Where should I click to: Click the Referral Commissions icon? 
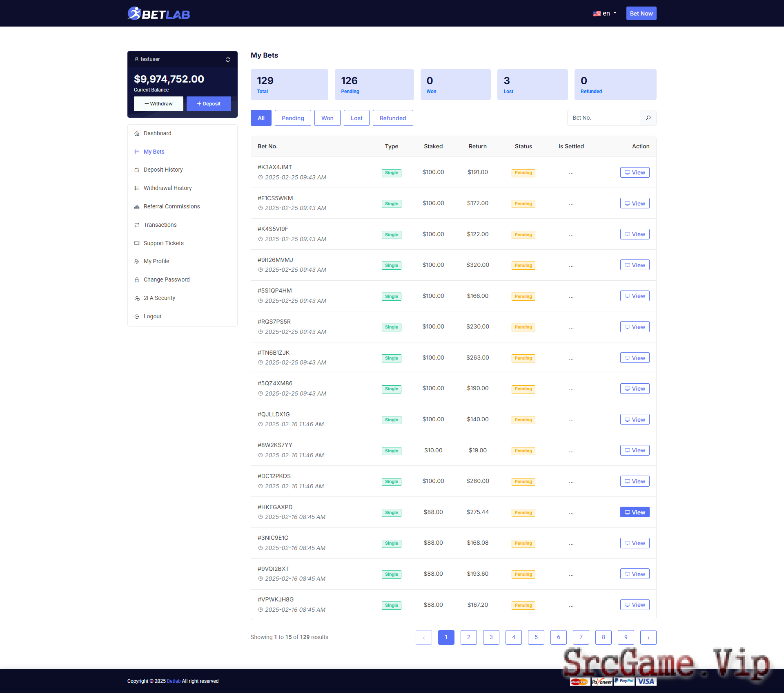click(x=137, y=207)
